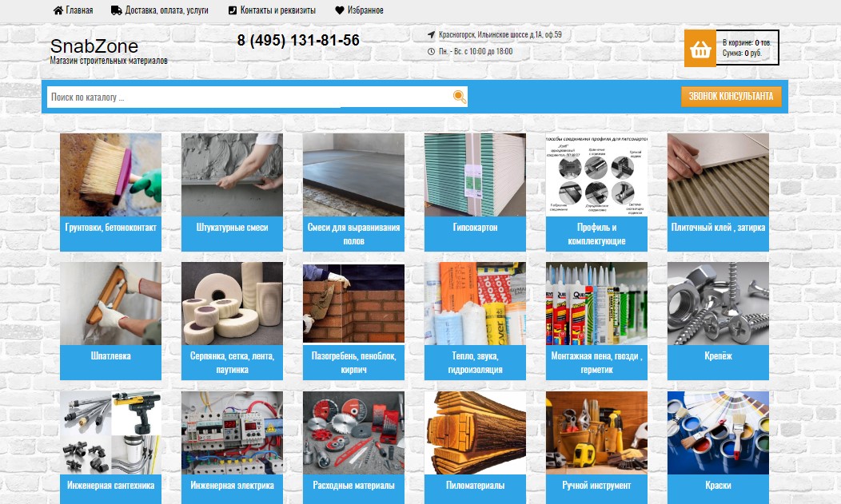Click the truck icon for delivery
The width and height of the screenshot is (841, 504).
pos(117,10)
